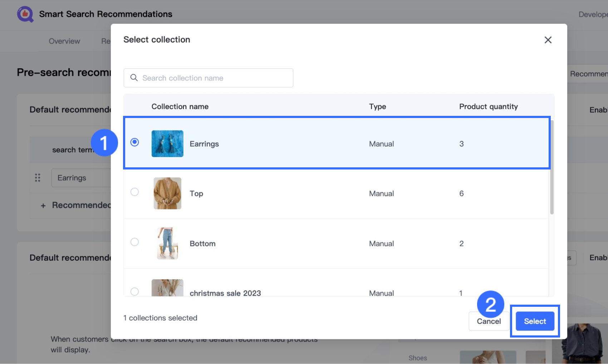Select the Earrings collection radio button
The image size is (608, 364).
(134, 142)
